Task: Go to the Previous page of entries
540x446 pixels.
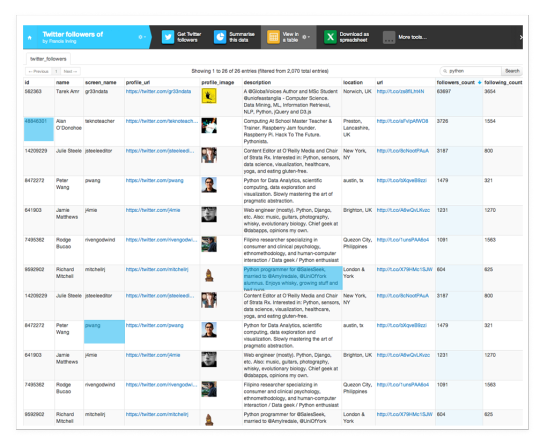Action: tap(39, 71)
